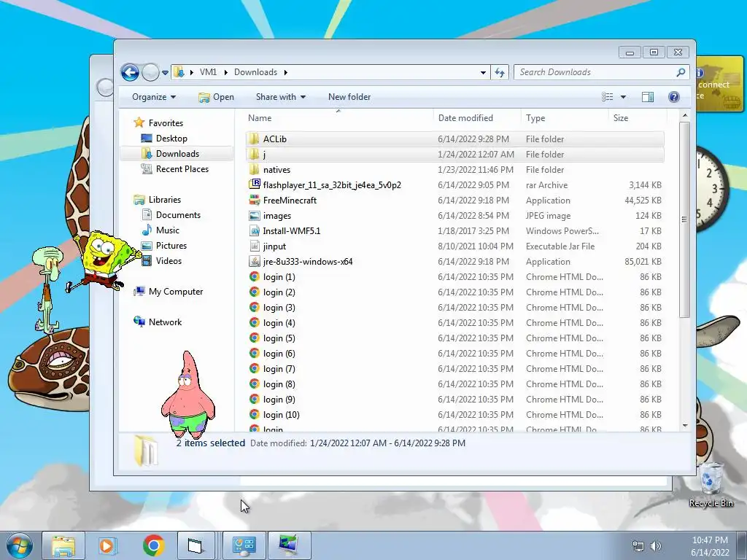Select the file login (4)
The image size is (747, 560).
(279, 322)
